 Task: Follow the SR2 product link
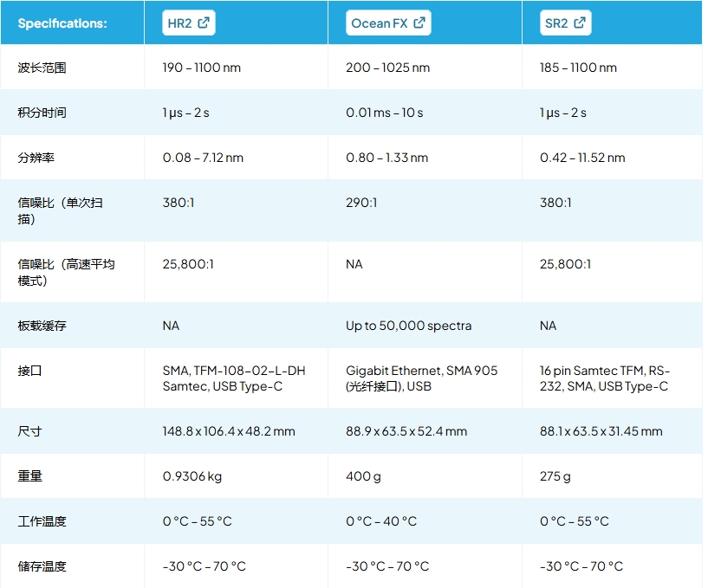point(556,23)
